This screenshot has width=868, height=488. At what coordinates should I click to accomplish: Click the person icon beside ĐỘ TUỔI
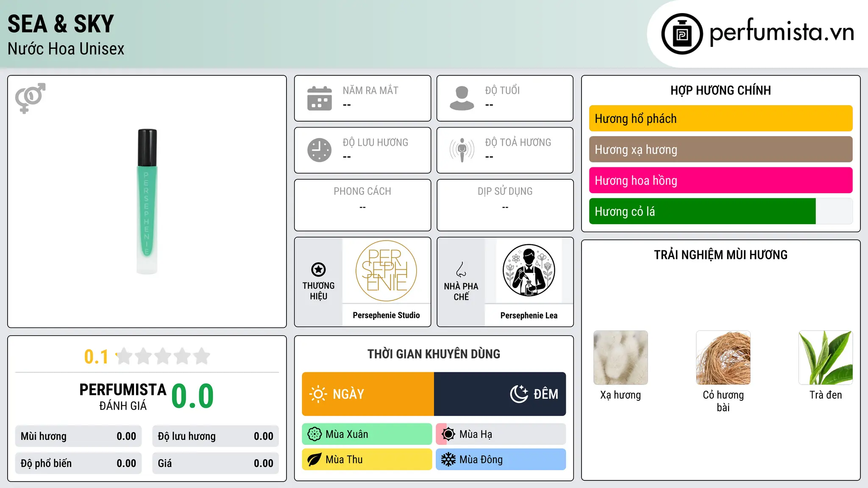point(462,98)
